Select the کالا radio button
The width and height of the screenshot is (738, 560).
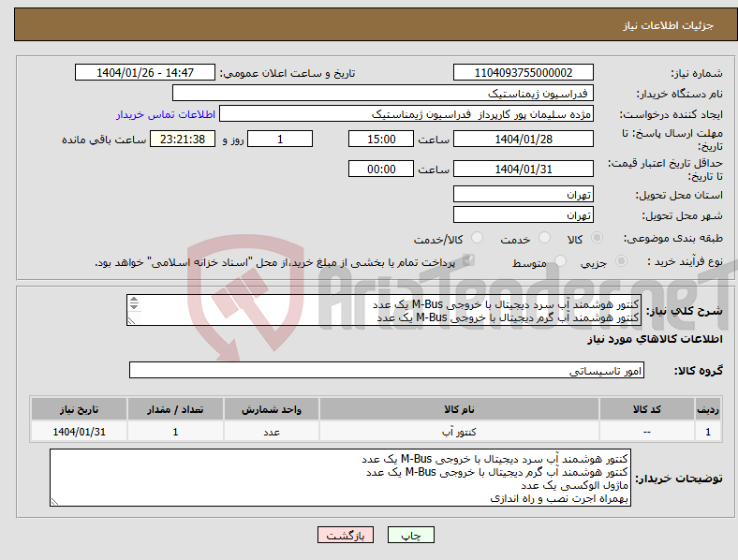597,238
